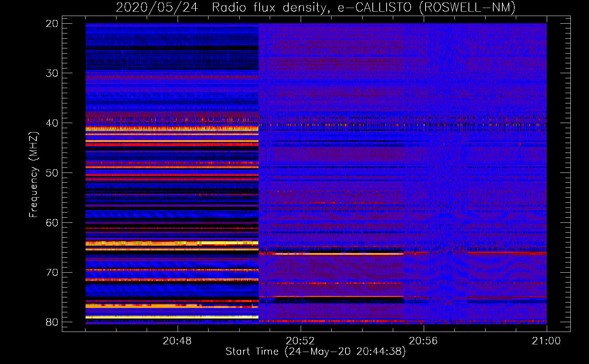Image resolution: width=589 pixels, height=364 pixels.
Task: Select the Frequency (MHZ) axis label
Action: pos(33,175)
